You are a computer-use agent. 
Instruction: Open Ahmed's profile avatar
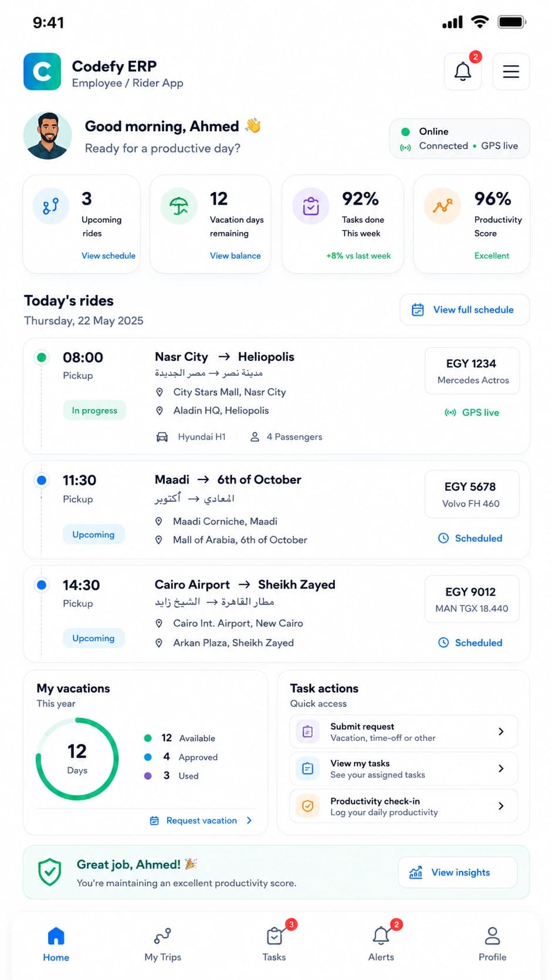pos(48,136)
